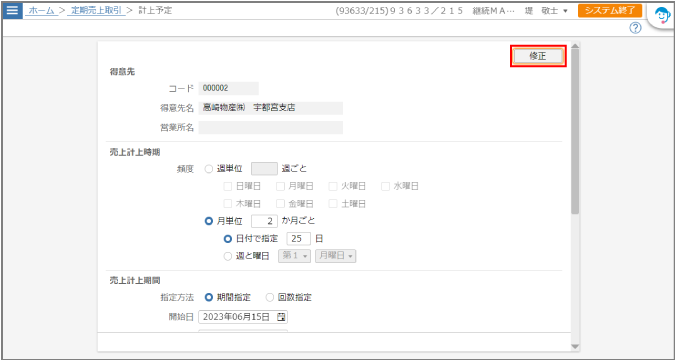
Task: Select the 週単位 frequency radio button
Action: 209,169
